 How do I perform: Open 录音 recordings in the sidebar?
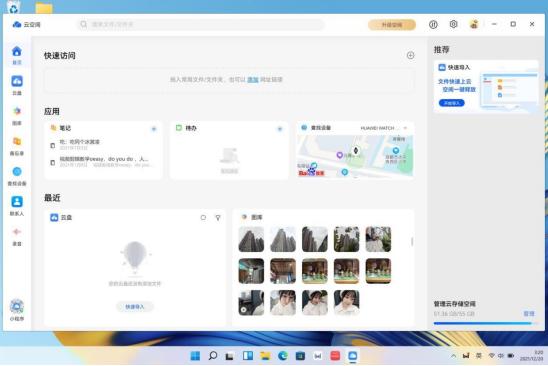17,236
